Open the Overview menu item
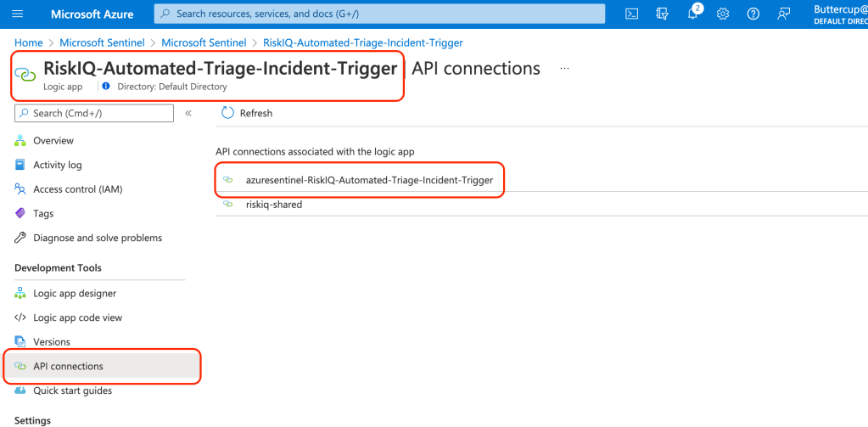 click(53, 141)
